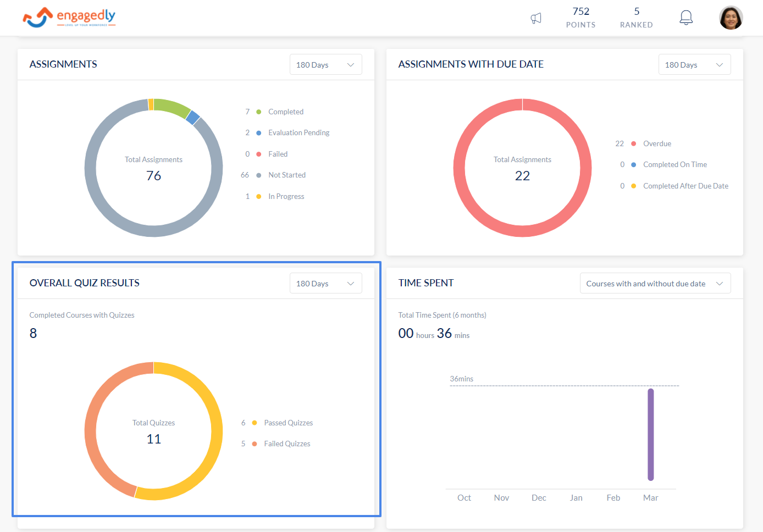The image size is (763, 532).
Task: Click the green Completed donut segment
Action: click(173, 107)
